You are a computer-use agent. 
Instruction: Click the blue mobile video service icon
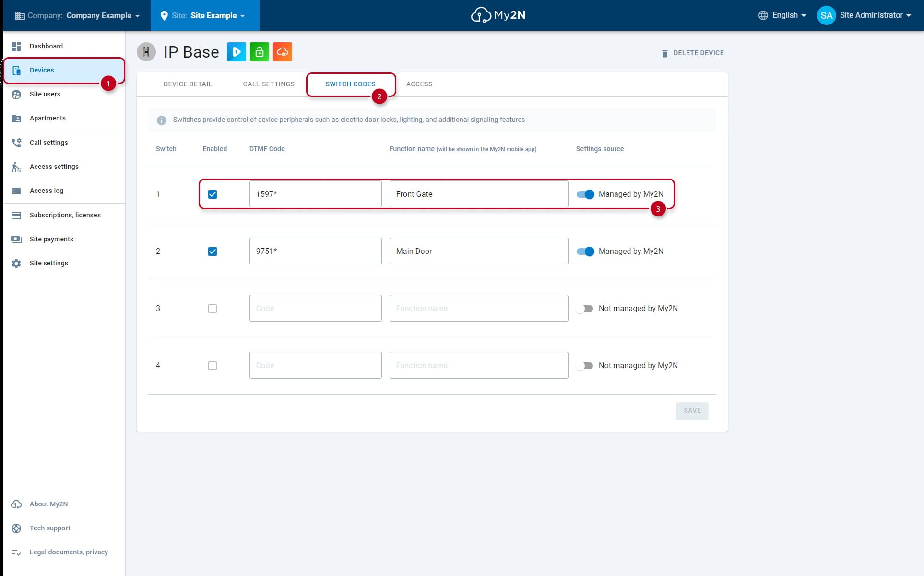[x=237, y=52]
